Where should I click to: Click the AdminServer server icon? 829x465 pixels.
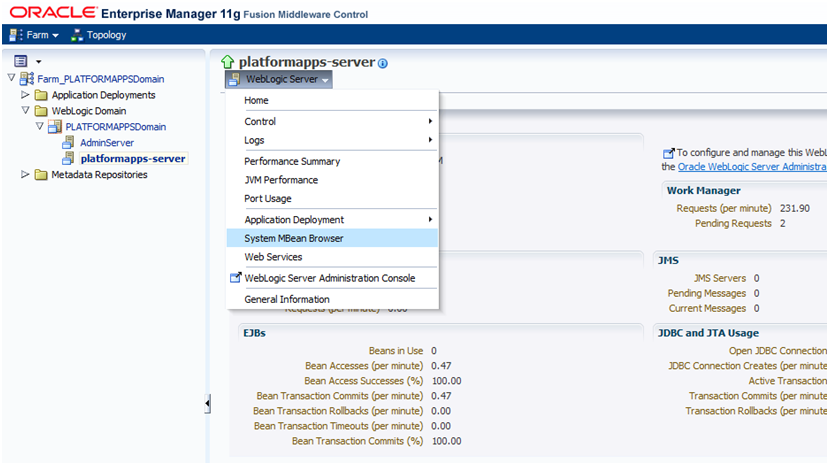[68, 143]
